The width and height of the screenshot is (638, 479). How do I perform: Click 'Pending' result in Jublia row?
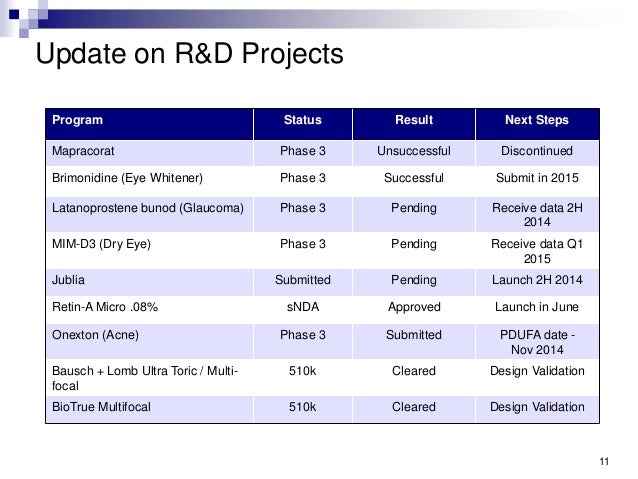pyautogui.click(x=414, y=280)
